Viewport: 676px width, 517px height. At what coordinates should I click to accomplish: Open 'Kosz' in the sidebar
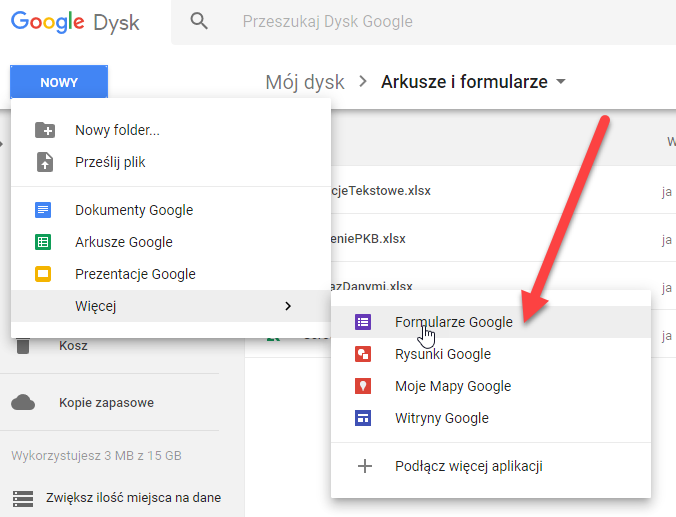[x=73, y=346]
